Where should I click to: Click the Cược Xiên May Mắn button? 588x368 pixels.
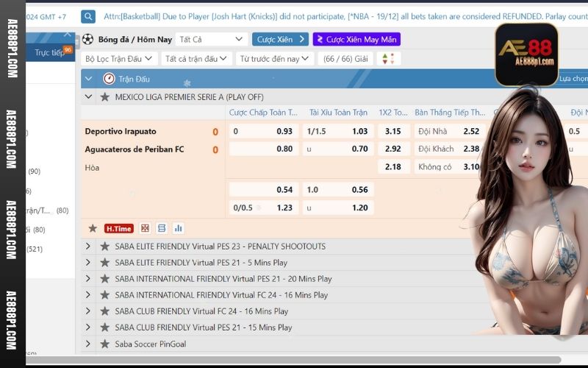[356, 39]
